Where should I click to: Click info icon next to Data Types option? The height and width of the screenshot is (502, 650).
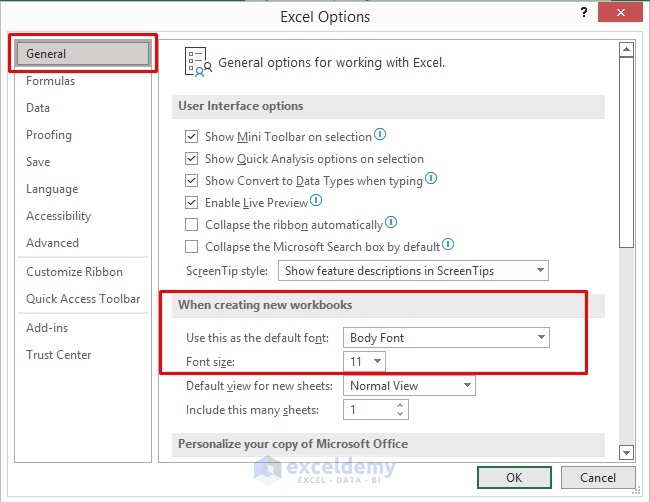pos(431,179)
